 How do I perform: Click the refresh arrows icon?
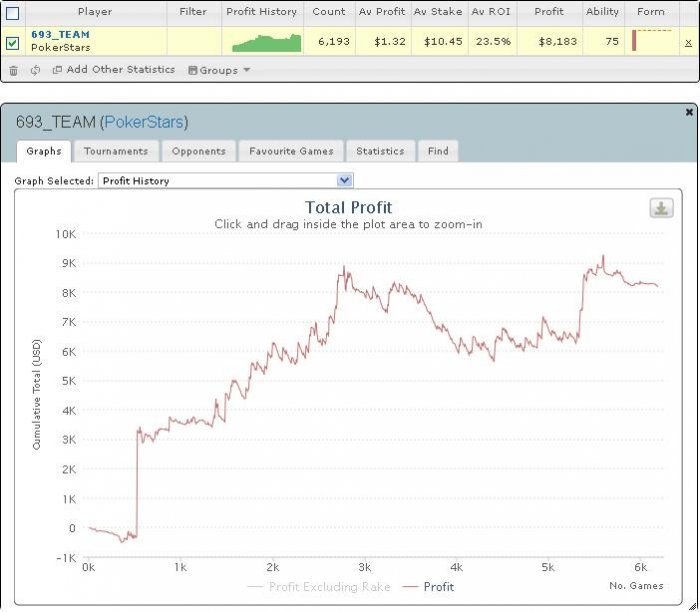click(35, 71)
